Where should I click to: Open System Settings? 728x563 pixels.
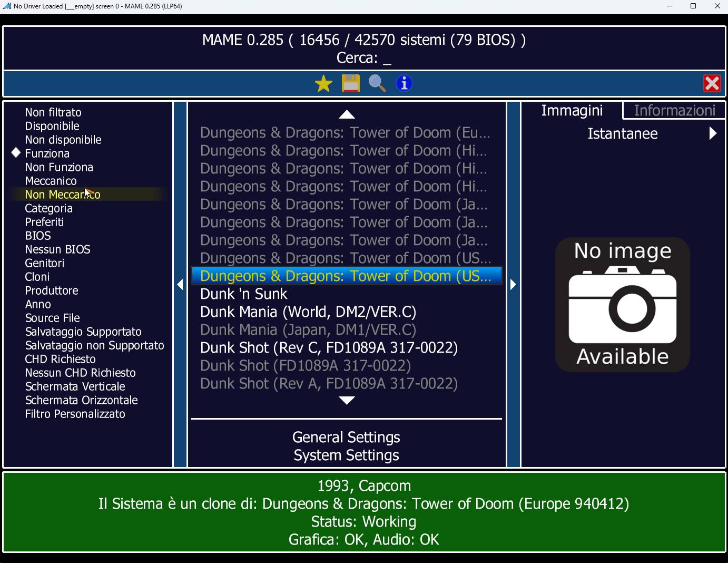(347, 455)
